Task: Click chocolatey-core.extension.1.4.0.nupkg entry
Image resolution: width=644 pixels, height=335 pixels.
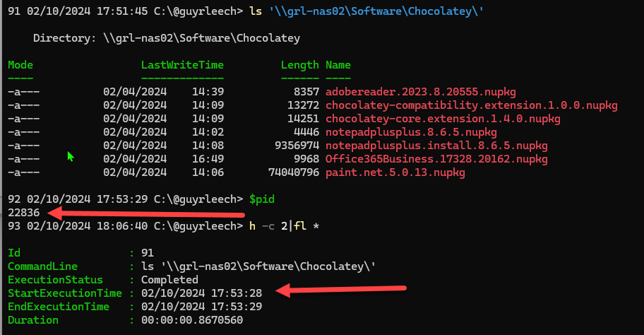Action: [x=443, y=119]
